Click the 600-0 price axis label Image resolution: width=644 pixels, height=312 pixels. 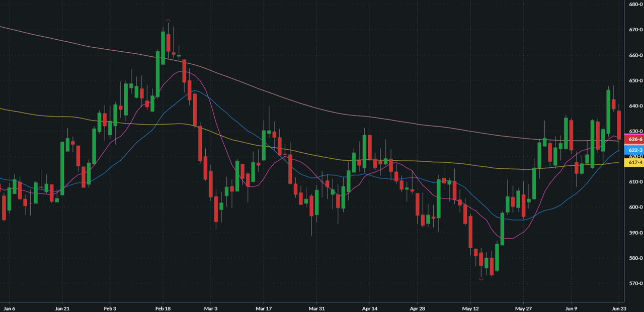coord(635,207)
